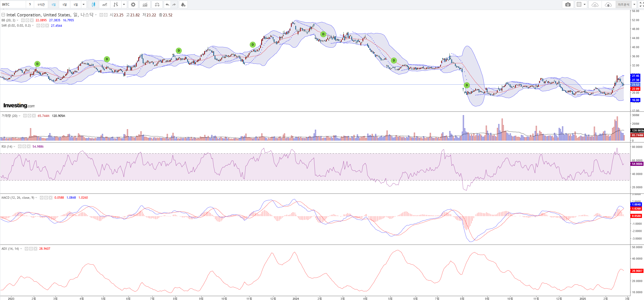The width and height of the screenshot is (644, 300).
Task: Click the blue 23.52 current price label
Action: click(x=635, y=85)
